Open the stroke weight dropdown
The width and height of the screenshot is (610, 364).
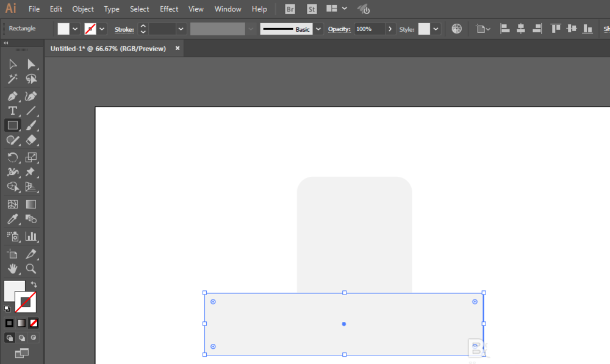click(x=181, y=29)
